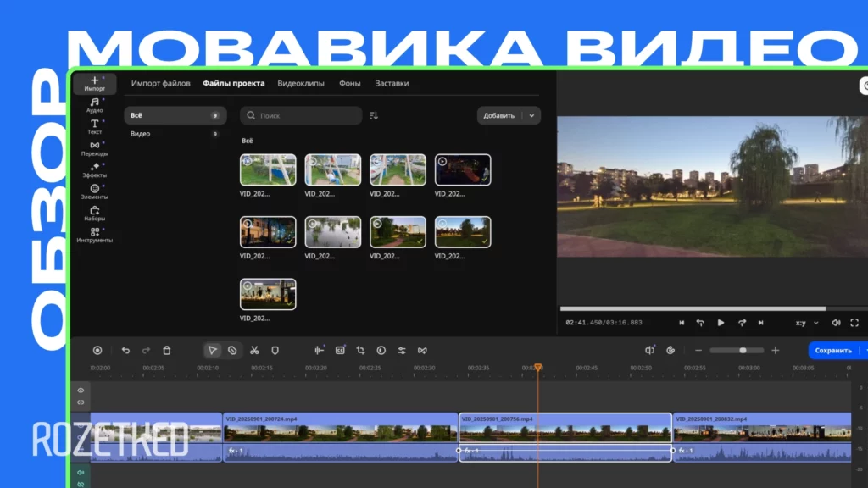The height and width of the screenshot is (488, 868).
Task: Select the scissors split tool
Action: (x=254, y=350)
